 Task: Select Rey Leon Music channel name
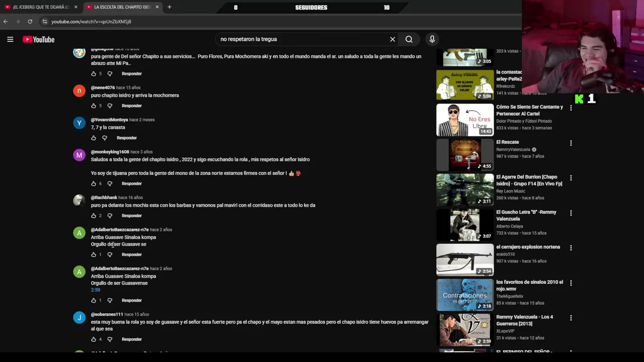coord(511,191)
